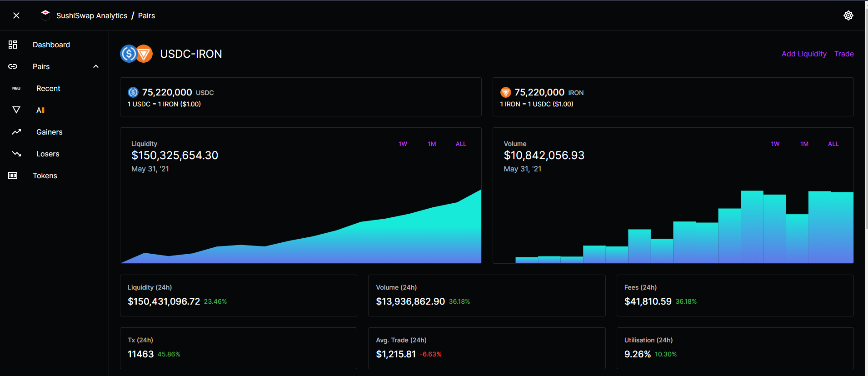
Task: Select Pairs in the sidebar
Action: tap(41, 66)
